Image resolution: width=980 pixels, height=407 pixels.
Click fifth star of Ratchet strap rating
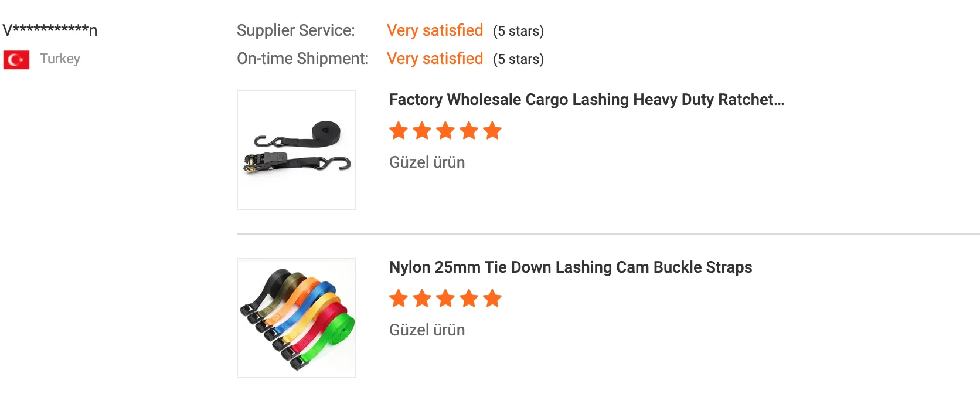pos(492,131)
